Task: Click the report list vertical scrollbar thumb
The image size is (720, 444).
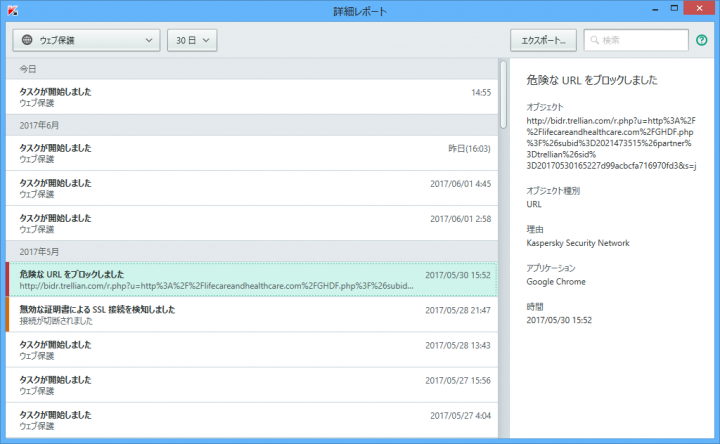Action: point(503,94)
